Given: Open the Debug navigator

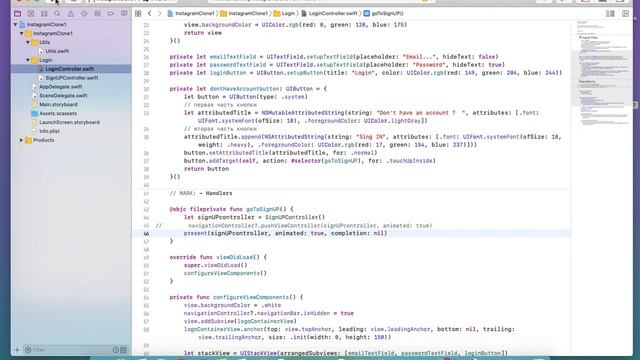Looking at the screenshot, I should (98, 13).
